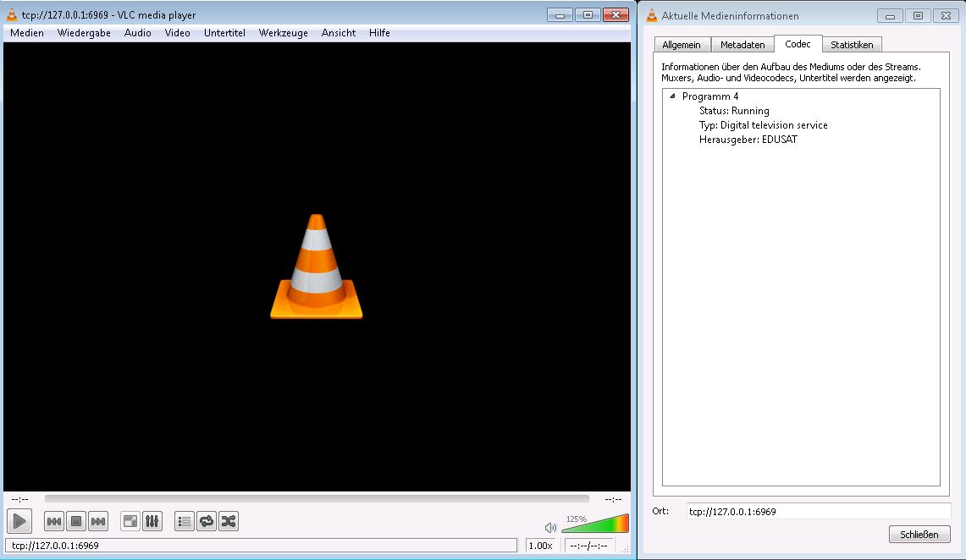
Task: Close the Aktuelle Medieninformationen window
Action: pyautogui.click(x=946, y=16)
